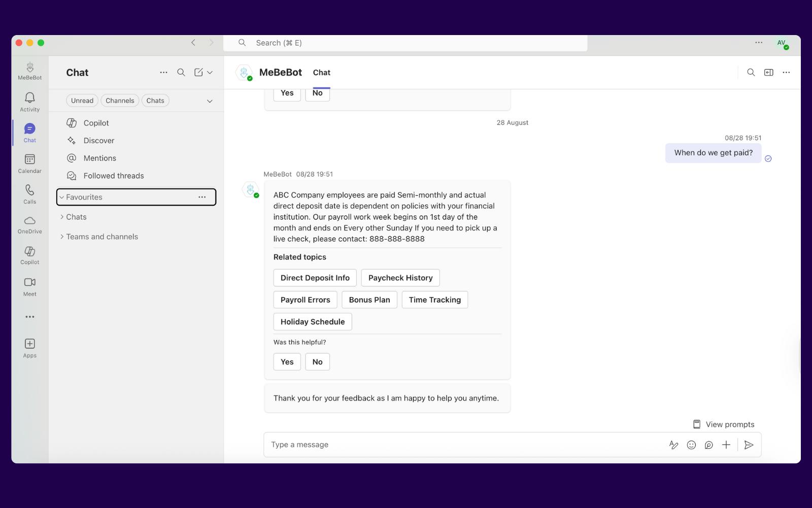The image size is (812, 508).
Task: Click the Time Tracking topic
Action: click(x=435, y=300)
